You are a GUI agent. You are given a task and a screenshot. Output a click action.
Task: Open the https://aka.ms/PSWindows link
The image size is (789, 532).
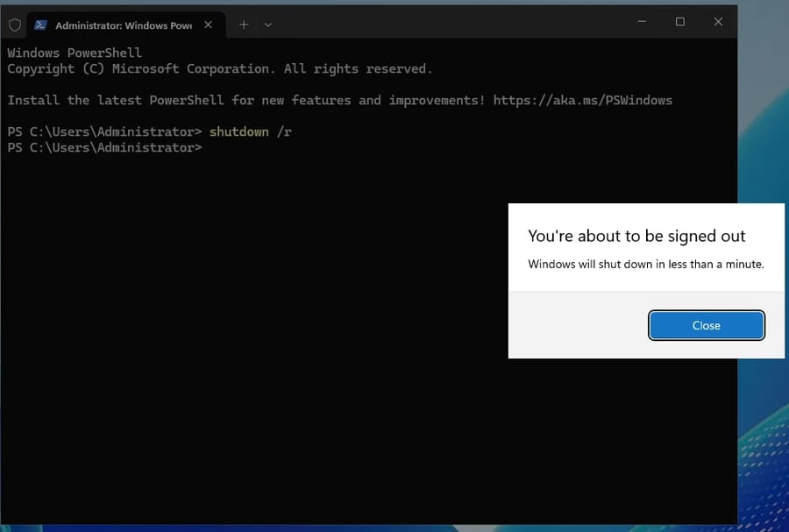click(582, 100)
